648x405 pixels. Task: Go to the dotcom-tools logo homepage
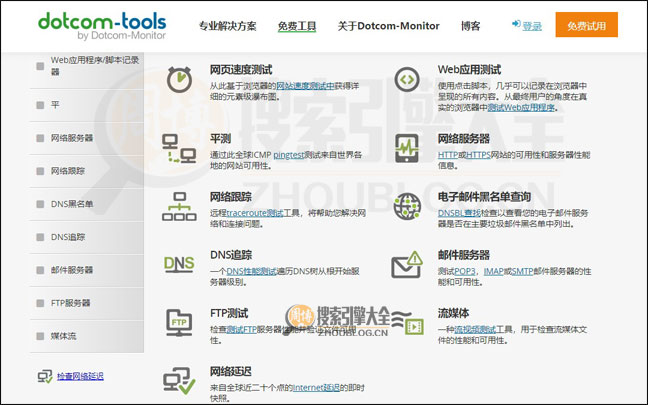click(102, 26)
